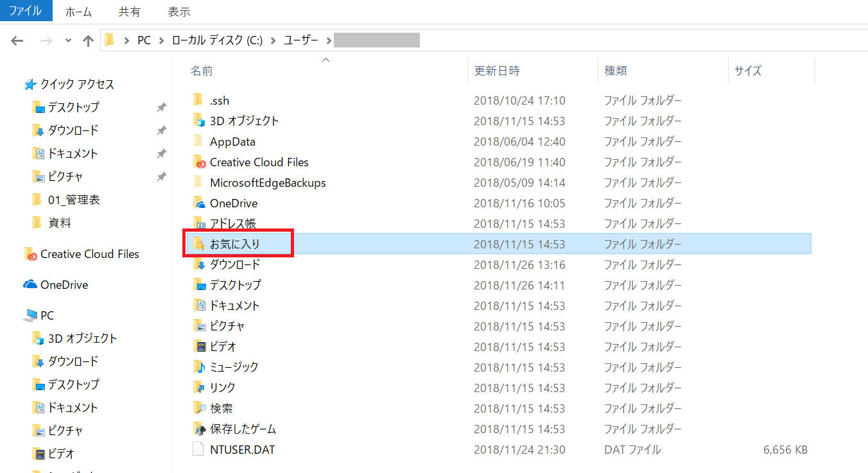Select 保存したゲーム folder icon

[x=198, y=429]
